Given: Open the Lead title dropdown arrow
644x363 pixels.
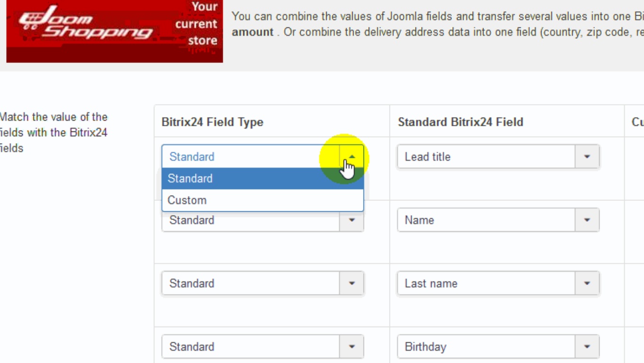Looking at the screenshot, I should point(587,157).
